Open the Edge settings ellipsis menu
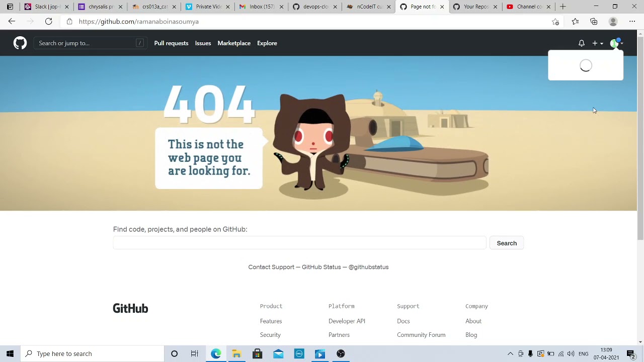The width and height of the screenshot is (644, 362). point(632,22)
